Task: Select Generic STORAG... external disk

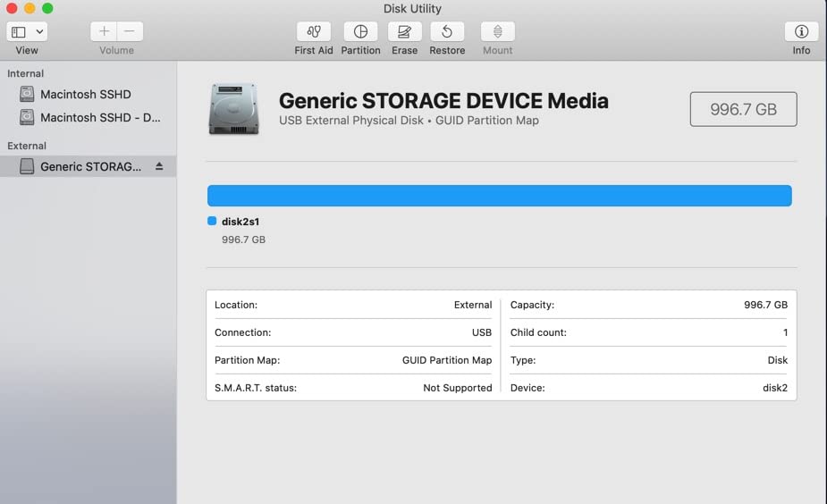Action: pos(89,166)
